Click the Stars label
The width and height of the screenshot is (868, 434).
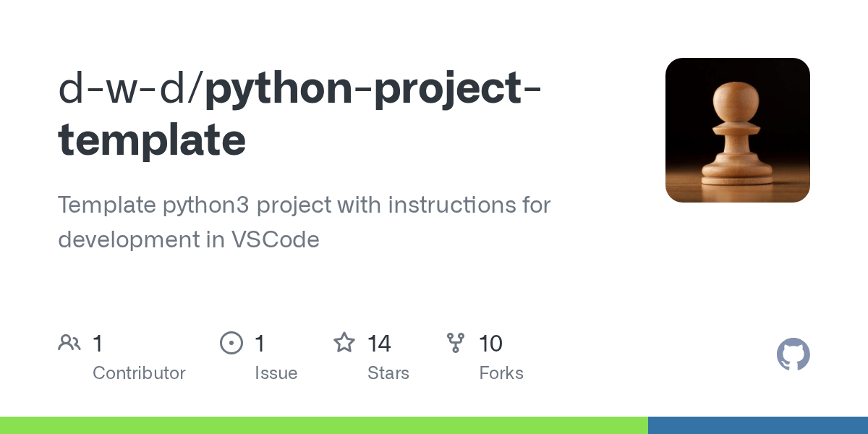[x=388, y=373]
